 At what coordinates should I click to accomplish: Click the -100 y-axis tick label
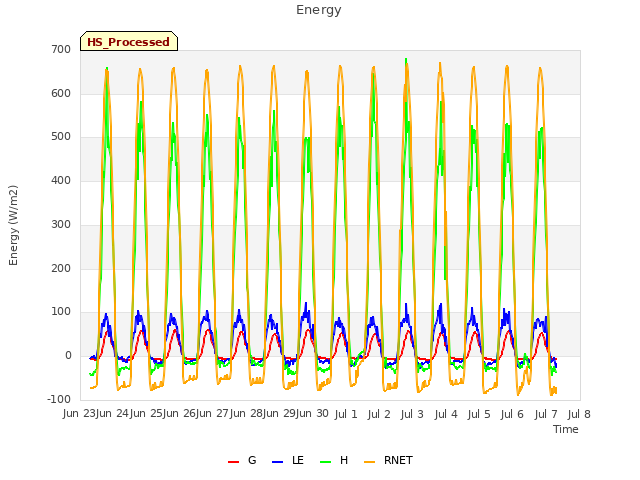point(59,399)
